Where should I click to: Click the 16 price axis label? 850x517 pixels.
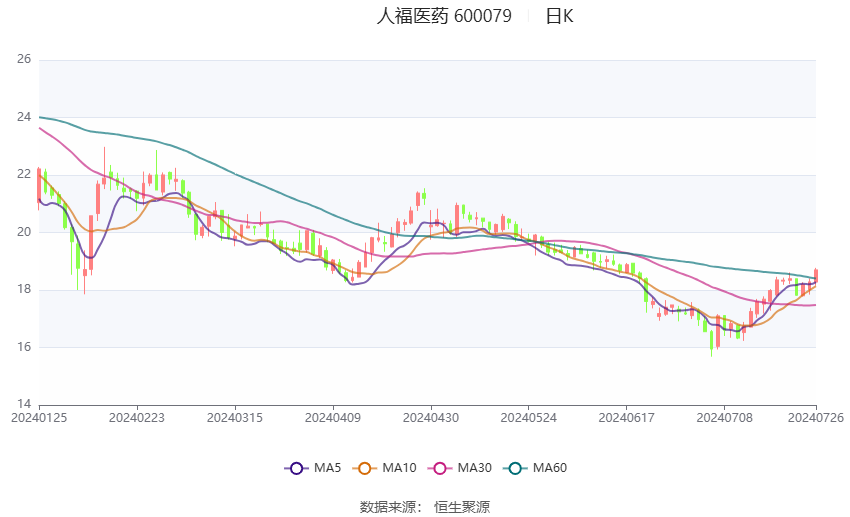click(24, 347)
